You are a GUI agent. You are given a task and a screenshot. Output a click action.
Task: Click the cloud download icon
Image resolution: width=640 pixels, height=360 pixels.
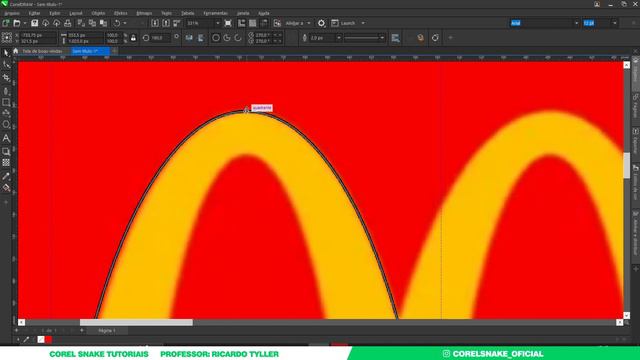(x=46, y=23)
